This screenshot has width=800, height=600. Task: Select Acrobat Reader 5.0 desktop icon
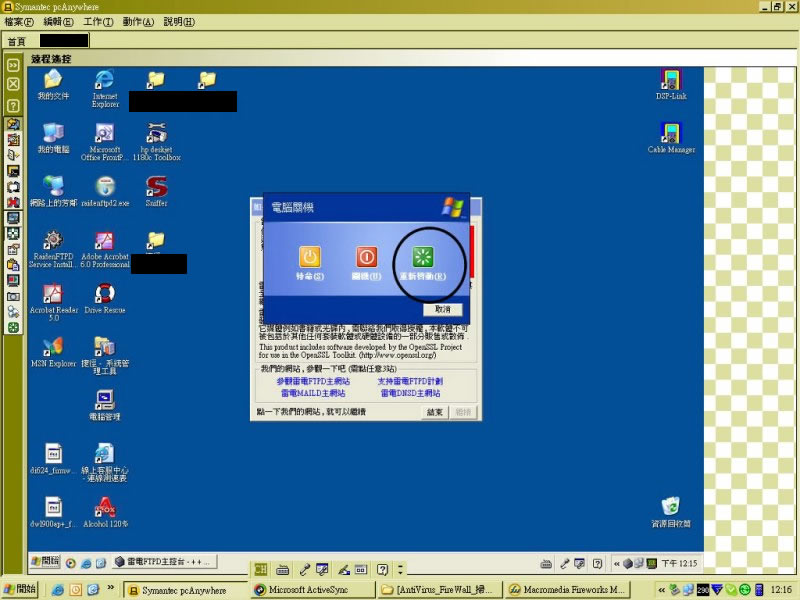point(54,303)
